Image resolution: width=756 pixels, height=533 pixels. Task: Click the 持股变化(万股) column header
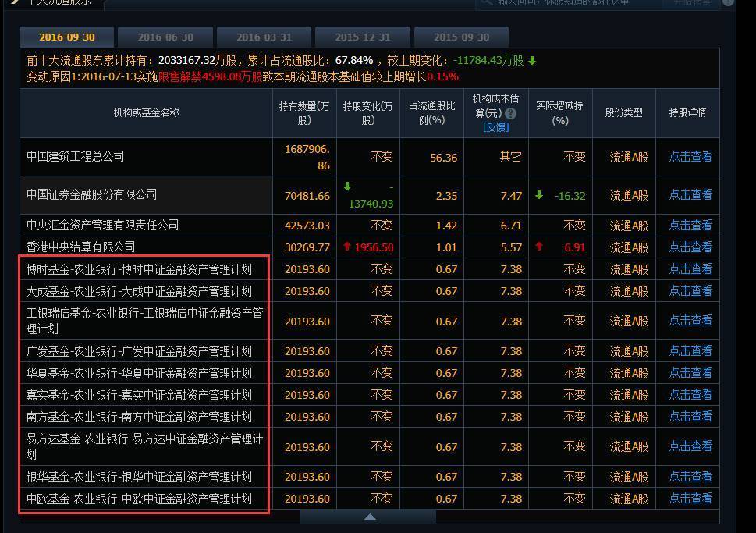pos(368,113)
